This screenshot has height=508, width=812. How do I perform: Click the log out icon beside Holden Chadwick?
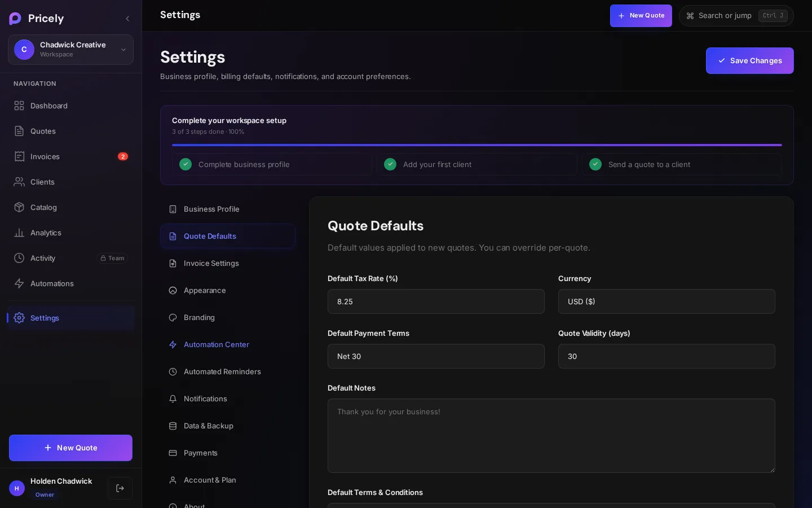[120, 488]
